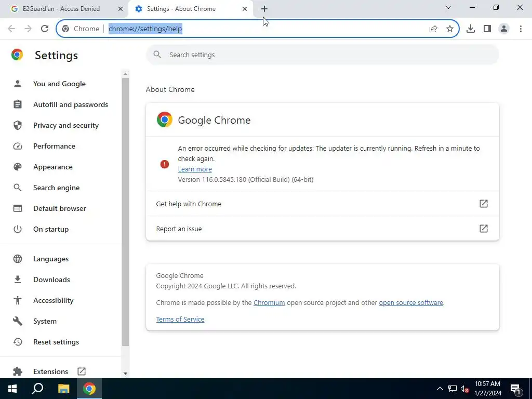Go back using the back arrow

click(11, 29)
